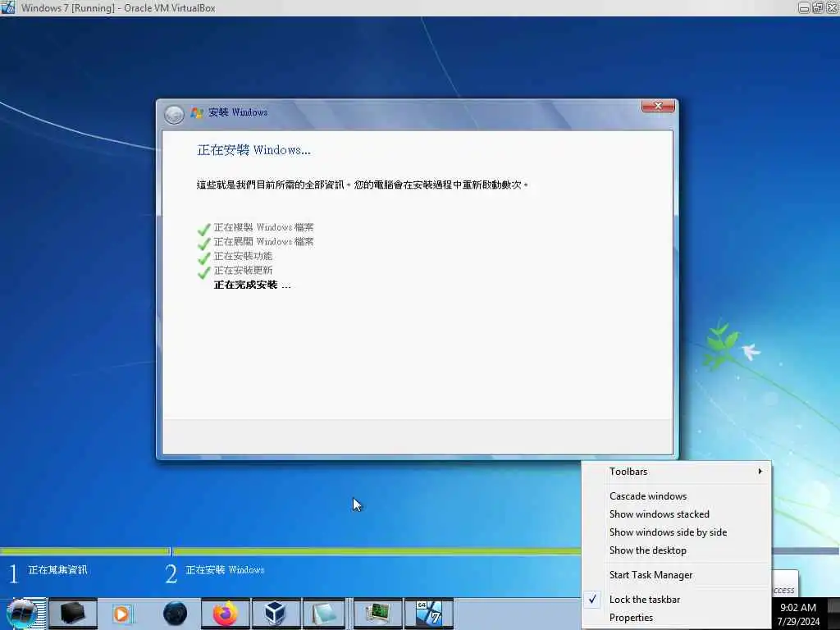Click the '正在安裝功能' step
Viewport: 840px width, 630px height.
click(243, 256)
